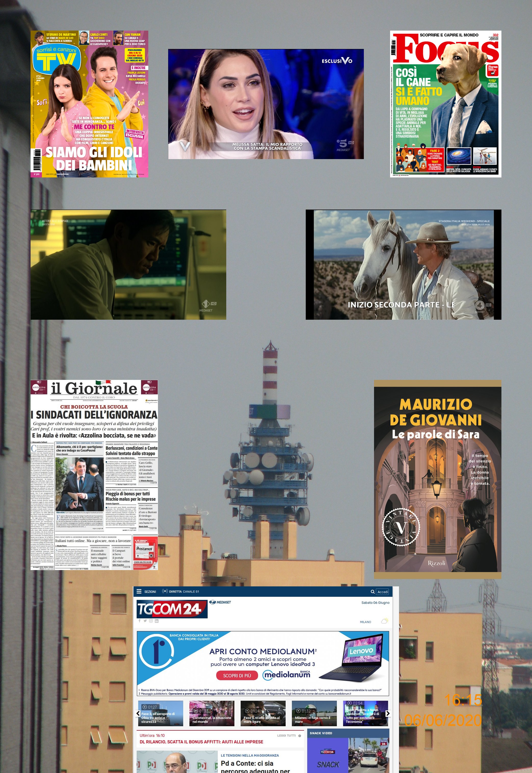Open TGCOM24 Twitter icon
The width and height of the screenshot is (532, 773).
145,621
